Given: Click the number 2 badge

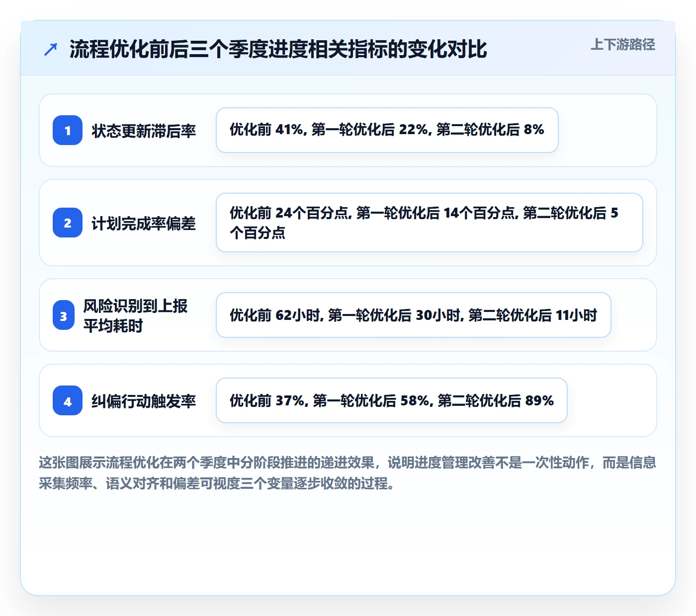Looking at the screenshot, I should pos(68,223).
